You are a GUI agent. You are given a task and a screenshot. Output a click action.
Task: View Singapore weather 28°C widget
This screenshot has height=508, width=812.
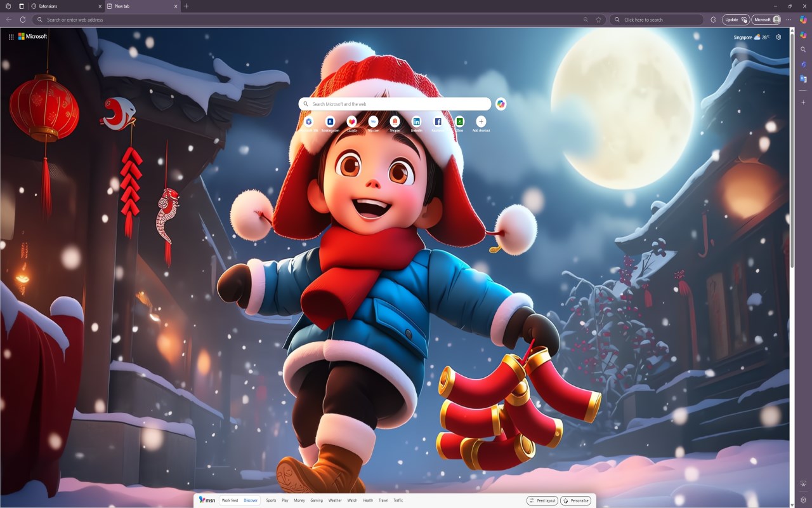click(x=752, y=37)
